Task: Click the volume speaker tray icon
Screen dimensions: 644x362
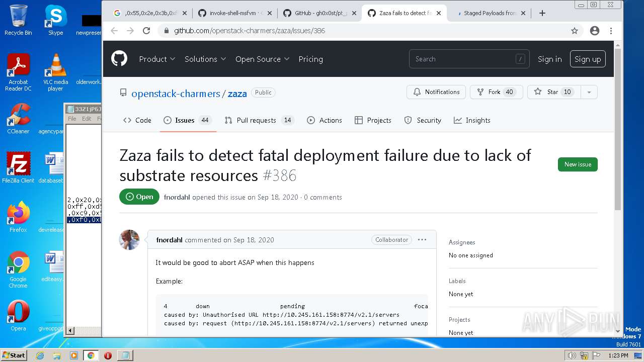Action: (572, 355)
